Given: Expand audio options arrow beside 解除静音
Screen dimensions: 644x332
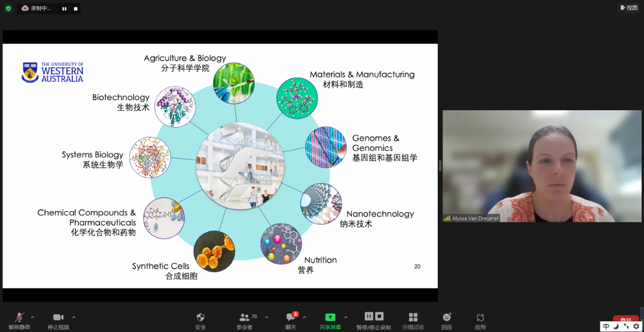Looking at the screenshot, I should (33, 317).
